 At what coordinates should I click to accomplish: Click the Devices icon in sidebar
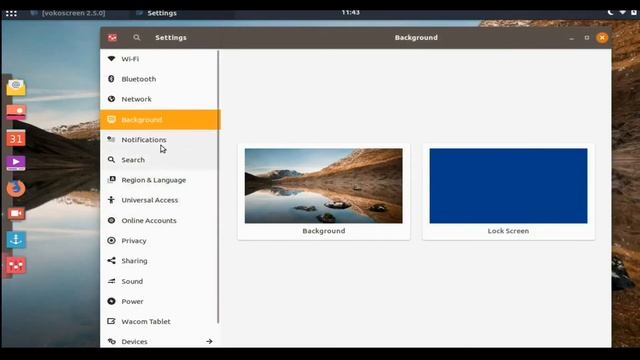[111, 341]
